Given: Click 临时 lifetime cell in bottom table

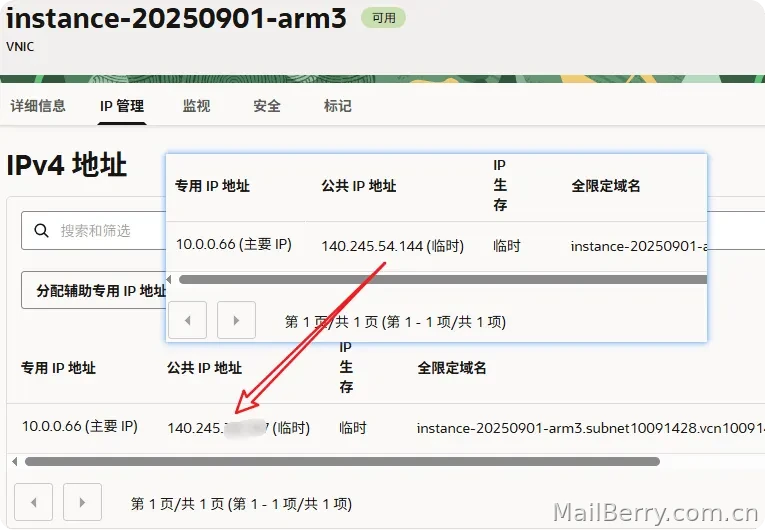Looking at the screenshot, I should [353, 428].
